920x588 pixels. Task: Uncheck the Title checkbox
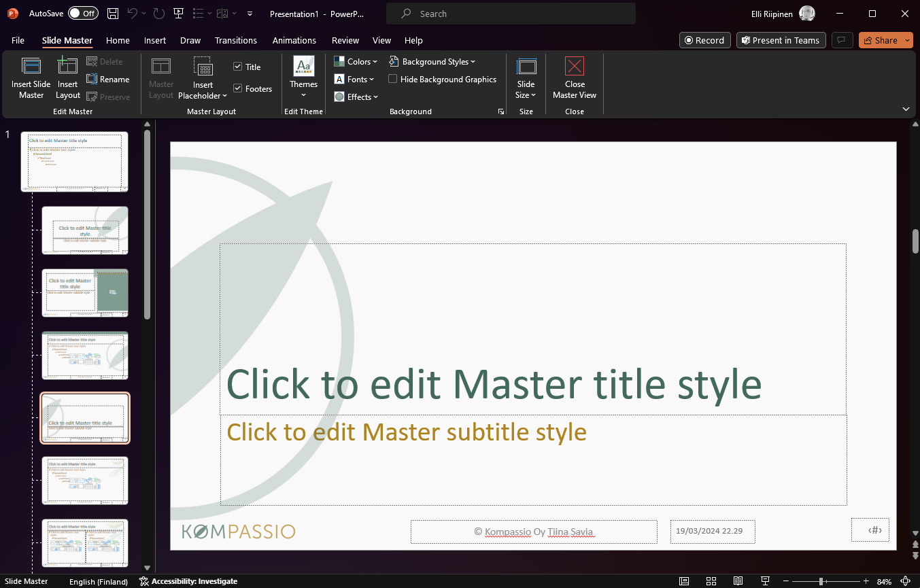click(237, 67)
